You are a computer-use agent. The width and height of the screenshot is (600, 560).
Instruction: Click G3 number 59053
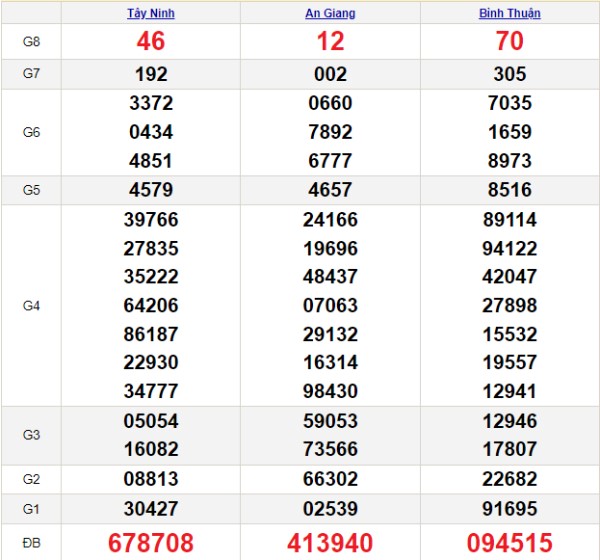point(330,421)
